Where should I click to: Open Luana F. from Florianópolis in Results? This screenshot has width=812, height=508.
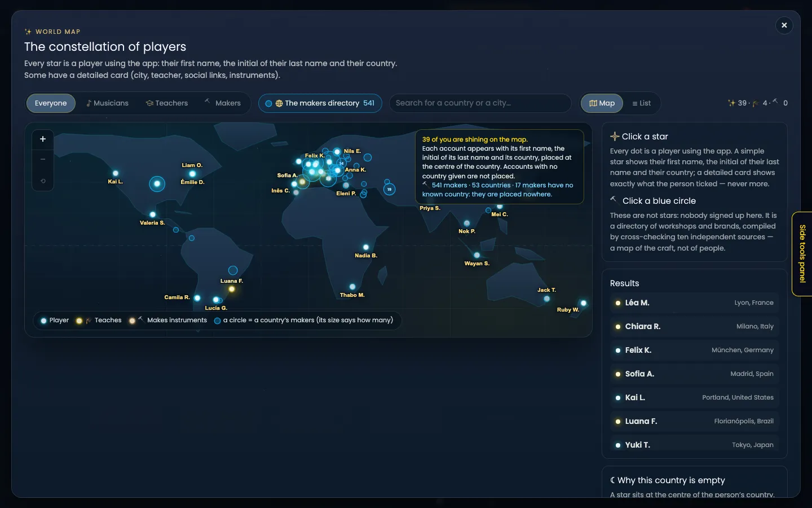coord(695,422)
